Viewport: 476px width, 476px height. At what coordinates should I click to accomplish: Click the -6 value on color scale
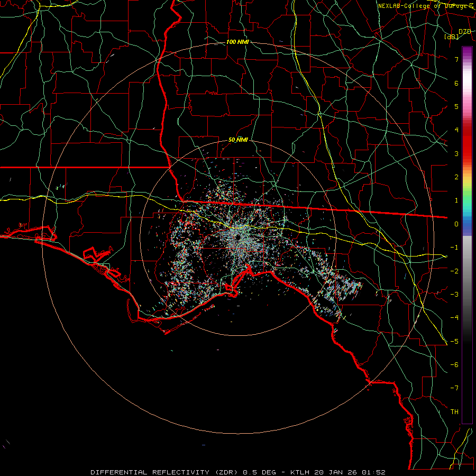[x=454, y=364]
